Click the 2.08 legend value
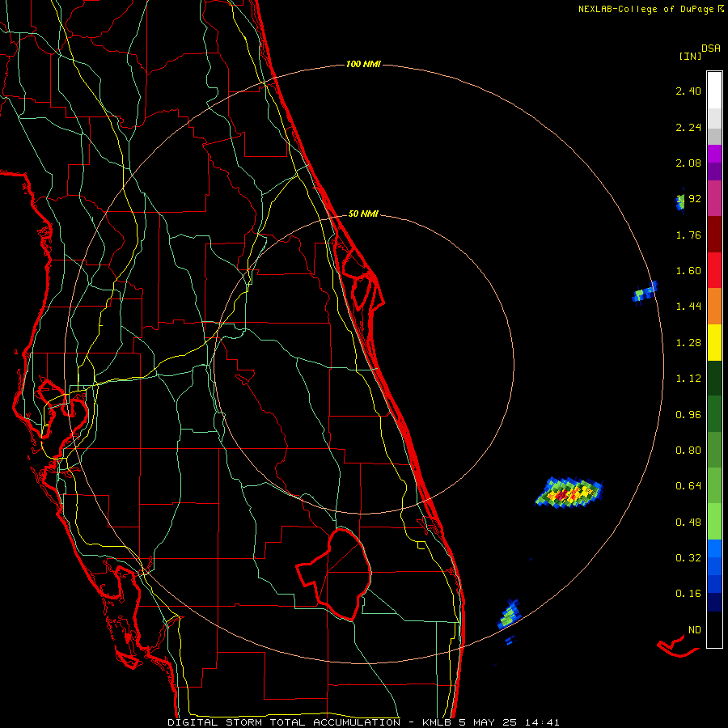This screenshot has width=728, height=728. point(688,163)
